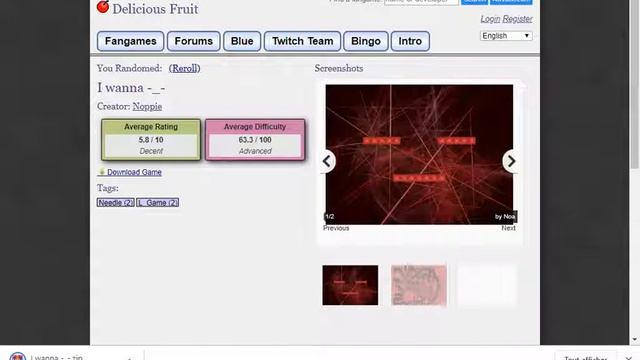Click the blue Search button
Image resolution: width=640 pixels, height=360 pixels.
click(x=474, y=2)
